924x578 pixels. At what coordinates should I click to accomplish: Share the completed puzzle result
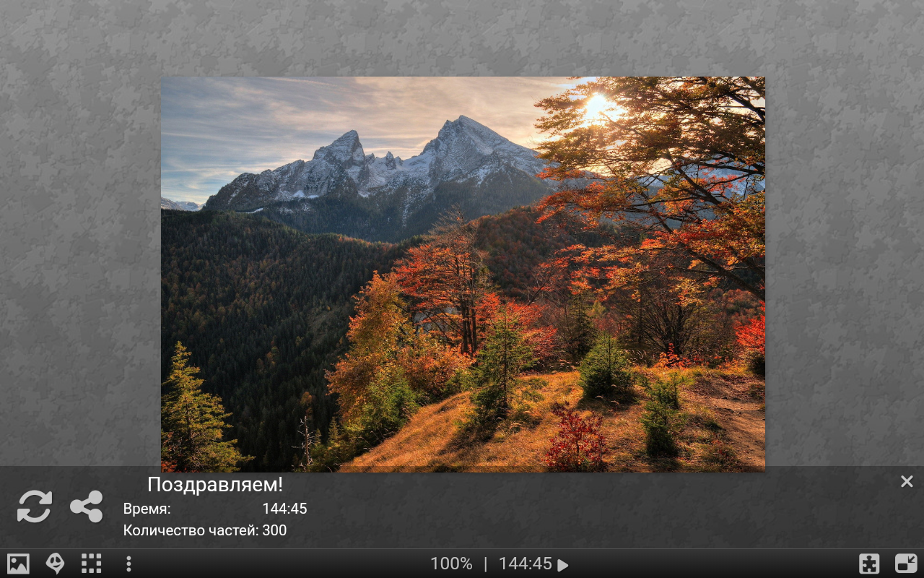[x=87, y=506]
